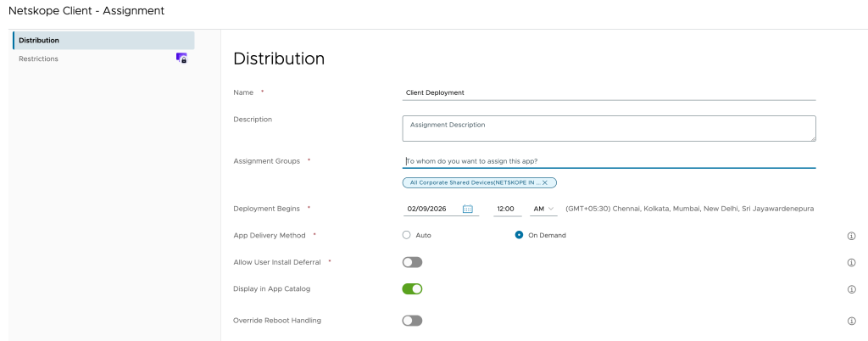Open the calendar date picker icon
868x341 pixels.
pyautogui.click(x=468, y=209)
